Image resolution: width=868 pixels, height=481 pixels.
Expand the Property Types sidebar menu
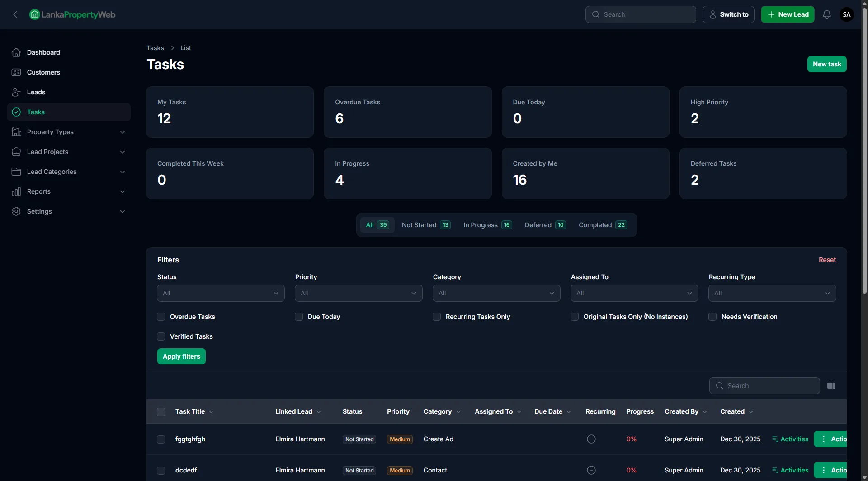pos(69,132)
